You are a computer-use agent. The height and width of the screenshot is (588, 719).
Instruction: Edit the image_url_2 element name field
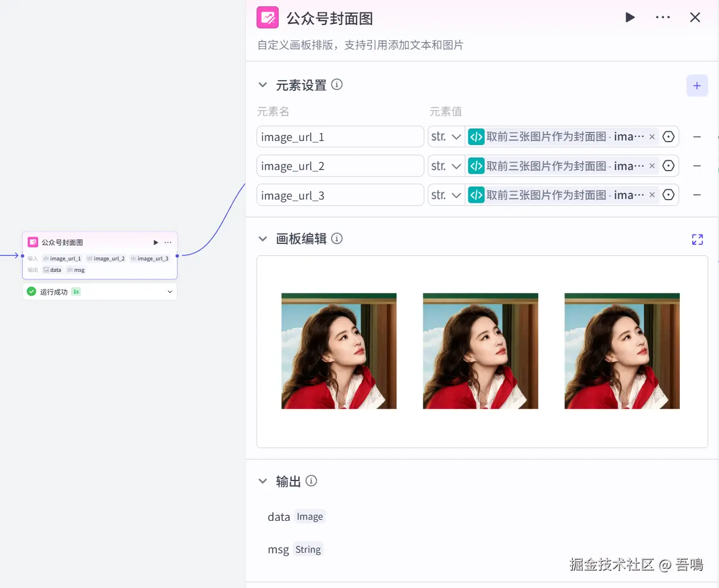pyautogui.click(x=340, y=166)
